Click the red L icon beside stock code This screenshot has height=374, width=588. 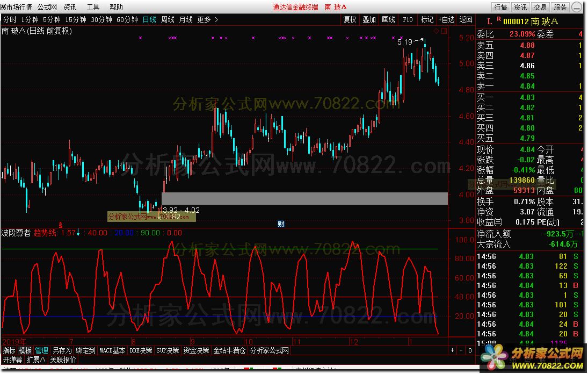[489, 21]
